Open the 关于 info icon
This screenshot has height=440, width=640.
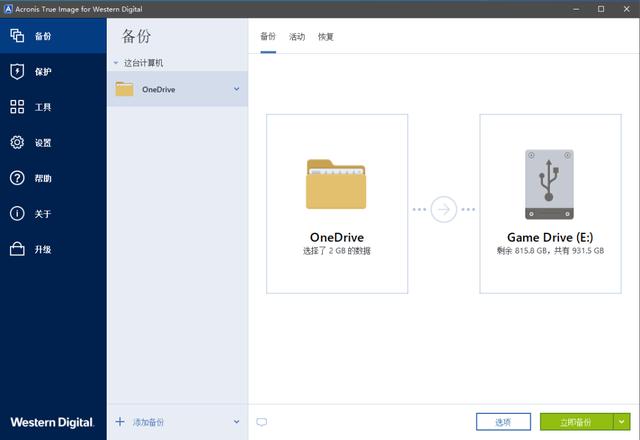[17, 213]
